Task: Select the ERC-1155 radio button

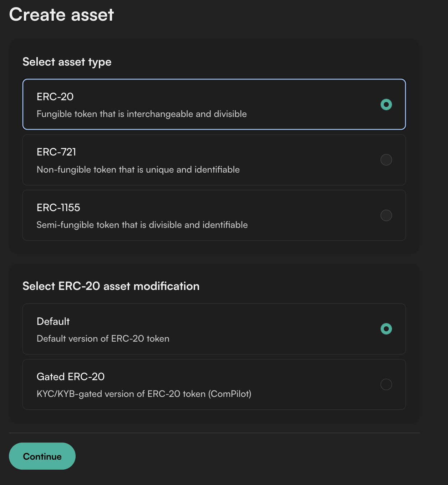Action: click(386, 215)
